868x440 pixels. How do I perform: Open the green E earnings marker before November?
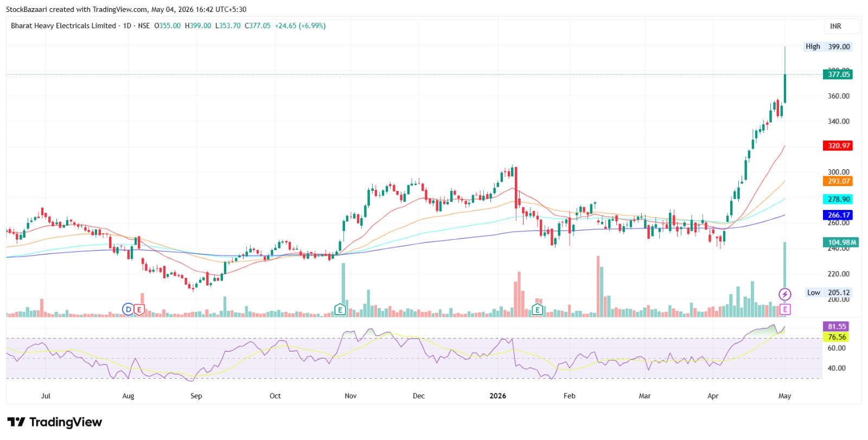coord(340,310)
